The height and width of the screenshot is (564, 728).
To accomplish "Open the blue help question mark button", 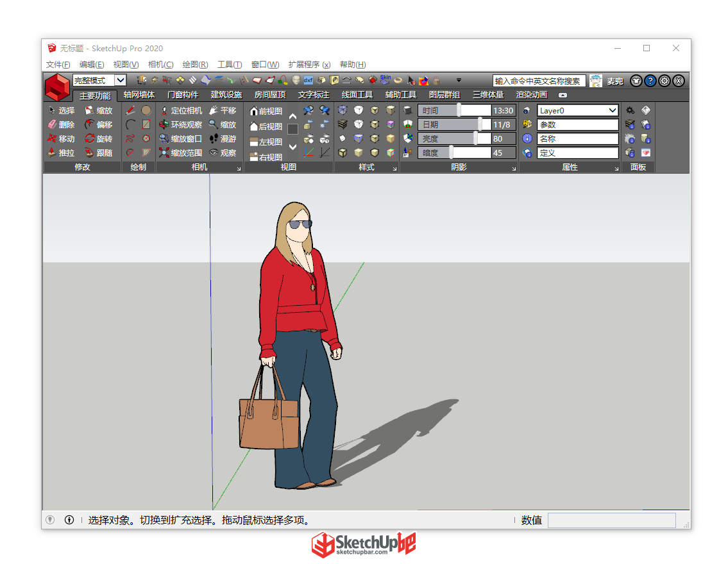I will (650, 81).
